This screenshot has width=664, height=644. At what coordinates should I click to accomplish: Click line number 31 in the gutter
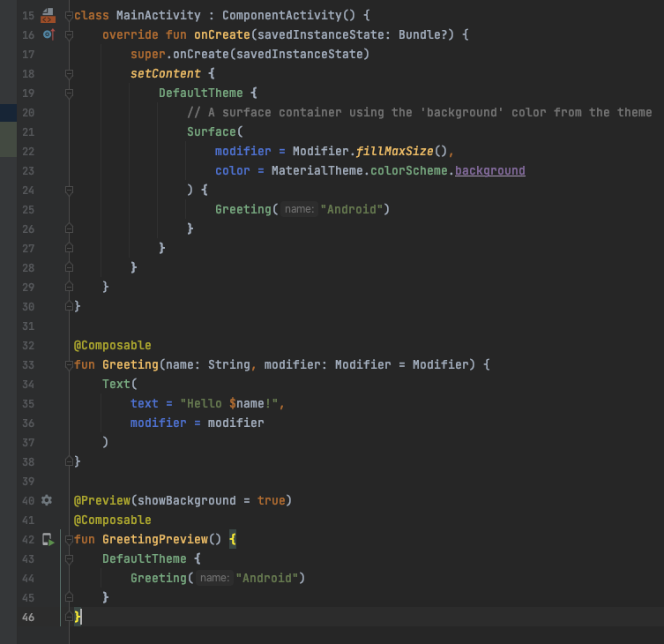point(28,326)
